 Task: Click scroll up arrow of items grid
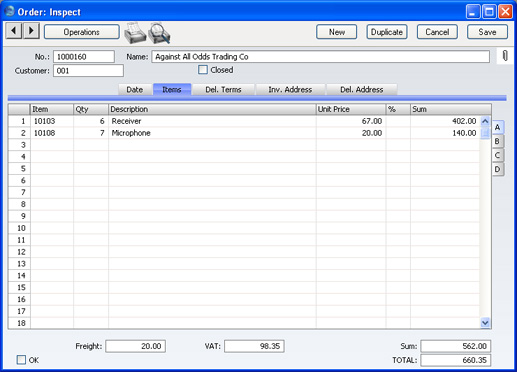[x=485, y=121]
